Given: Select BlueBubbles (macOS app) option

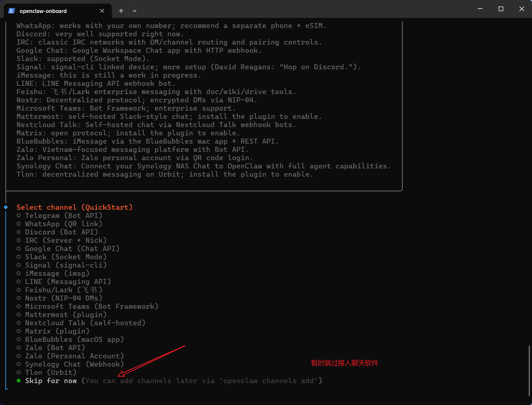Looking at the screenshot, I should click(70, 339).
